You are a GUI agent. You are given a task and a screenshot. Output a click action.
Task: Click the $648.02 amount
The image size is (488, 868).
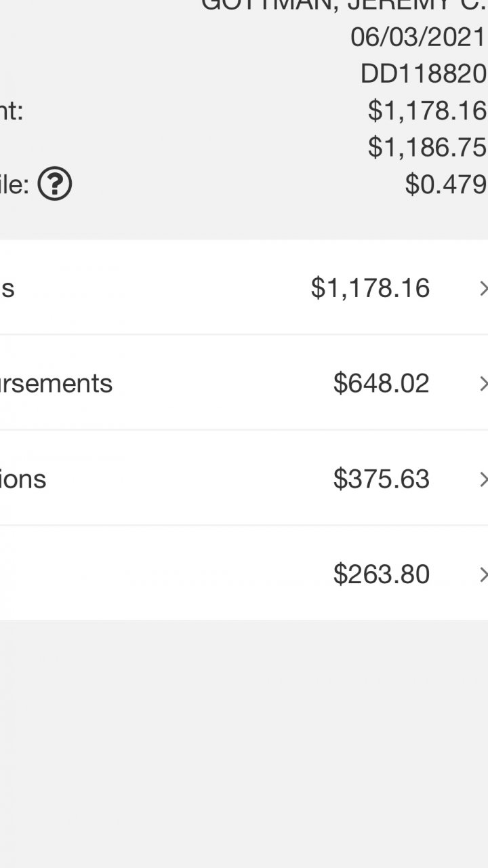381,384
